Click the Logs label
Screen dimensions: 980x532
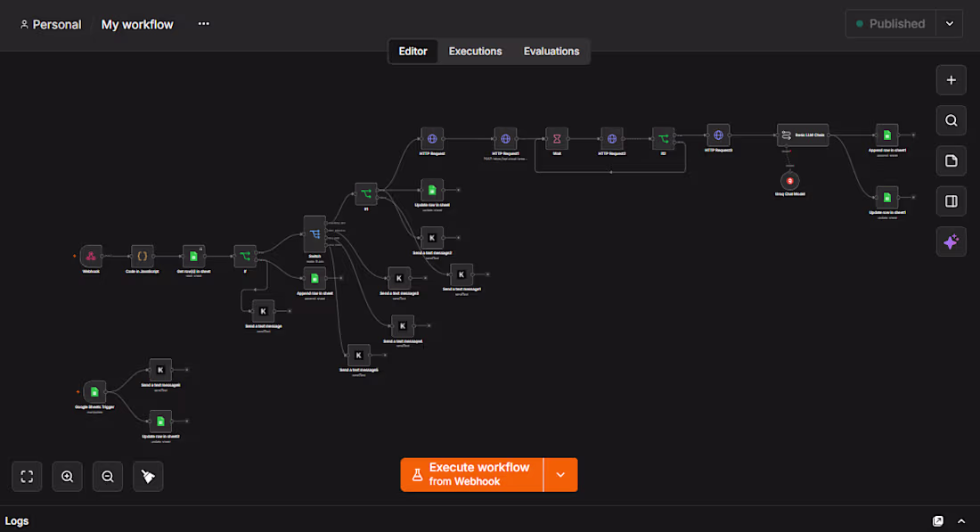pyautogui.click(x=17, y=521)
